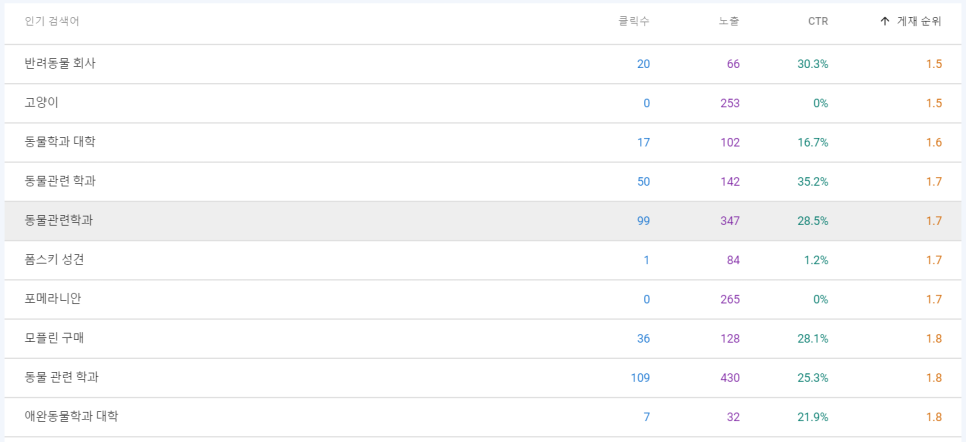Click the sort arrow icon beside 게재 순위
This screenshot has width=966, height=442.
coord(885,21)
